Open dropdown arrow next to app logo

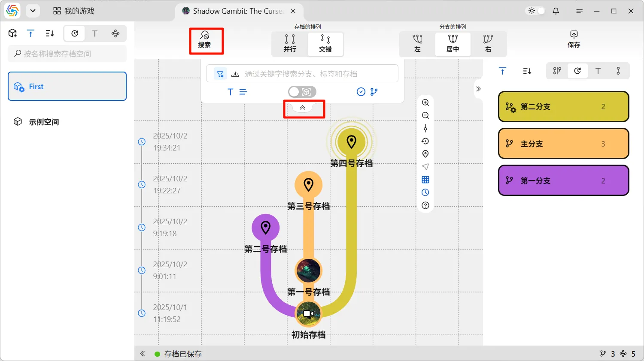click(x=33, y=11)
